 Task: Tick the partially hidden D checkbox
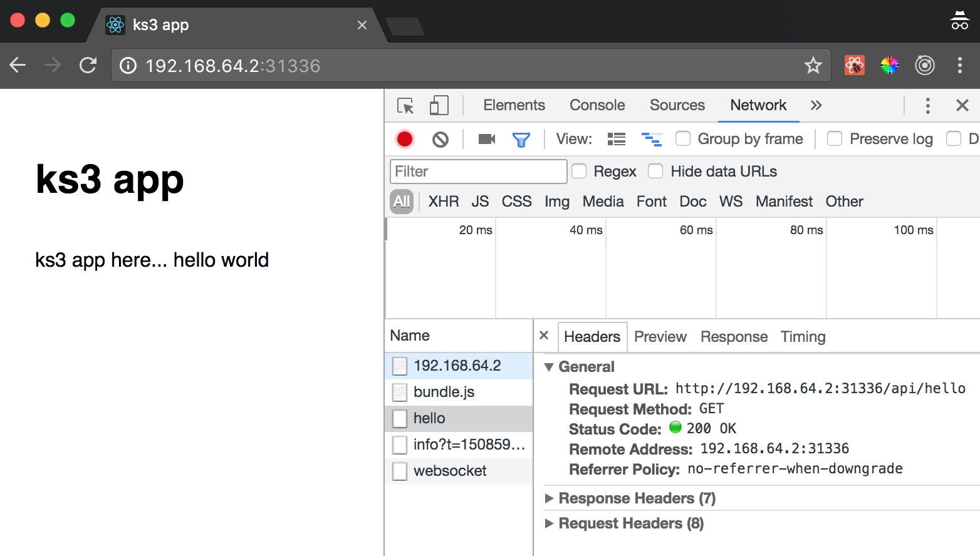point(954,138)
